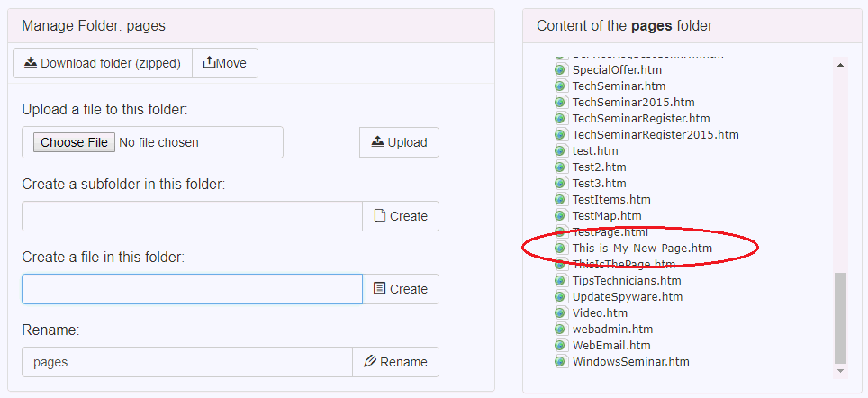Click Create button for new file
The height and width of the screenshot is (398, 868).
tap(401, 289)
